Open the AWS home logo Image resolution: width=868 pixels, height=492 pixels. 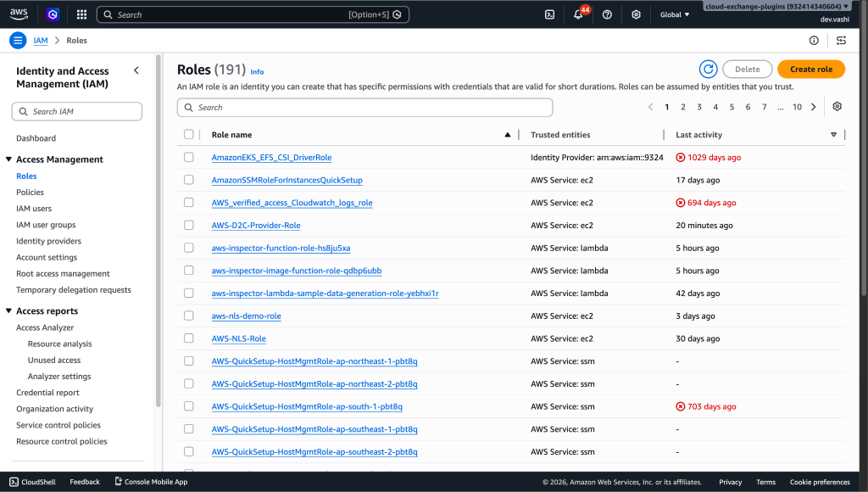click(19, 14)
